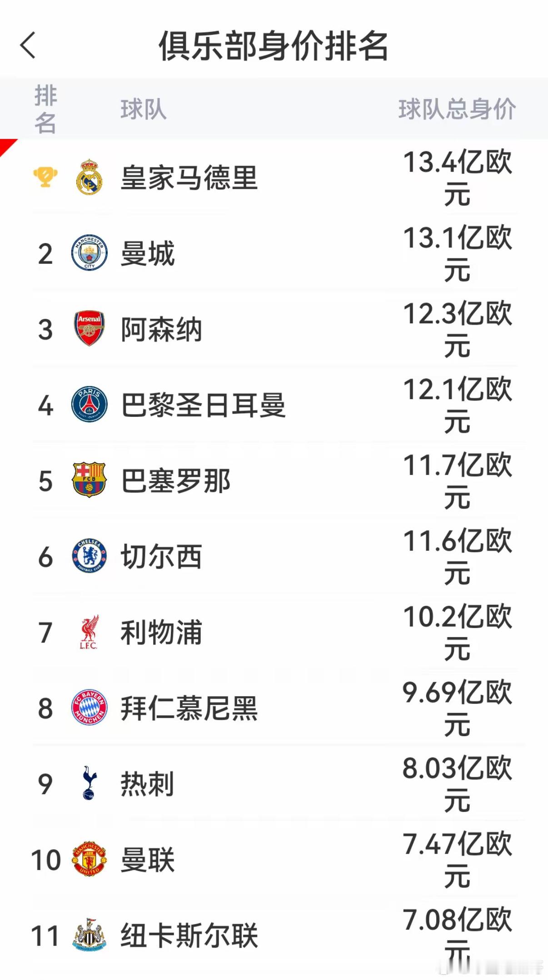
Task: Select the 球队 column header
Action: pos(144,109)
